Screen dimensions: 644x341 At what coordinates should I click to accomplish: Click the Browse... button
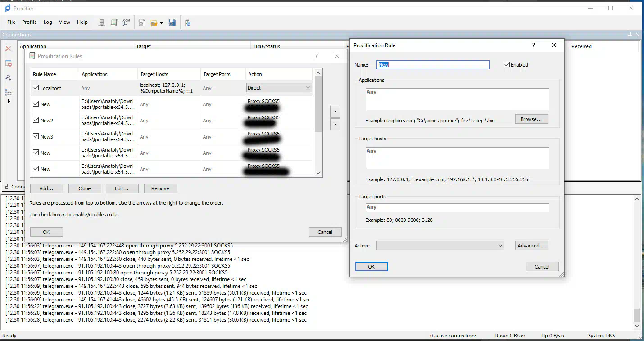[x=531, y=119]
